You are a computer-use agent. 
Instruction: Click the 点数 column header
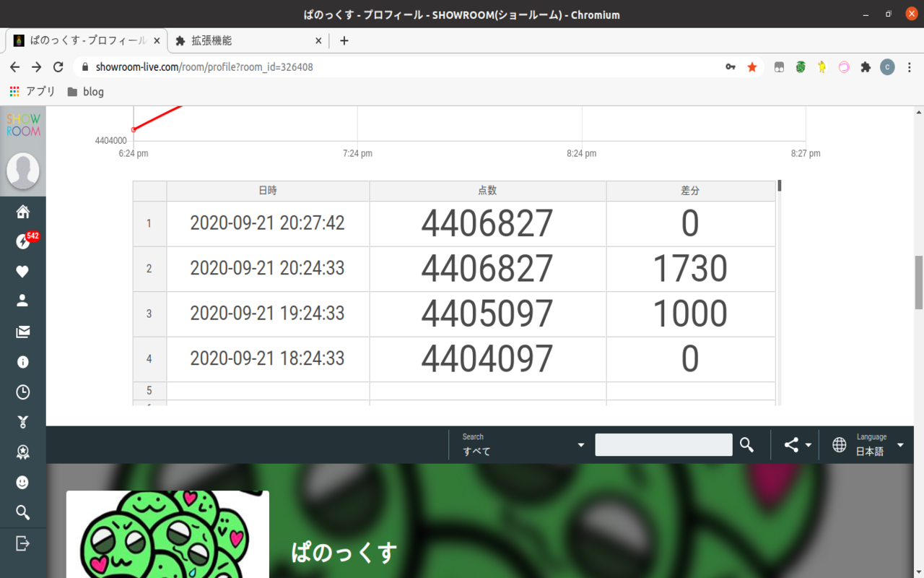click(x=488, y=191)
